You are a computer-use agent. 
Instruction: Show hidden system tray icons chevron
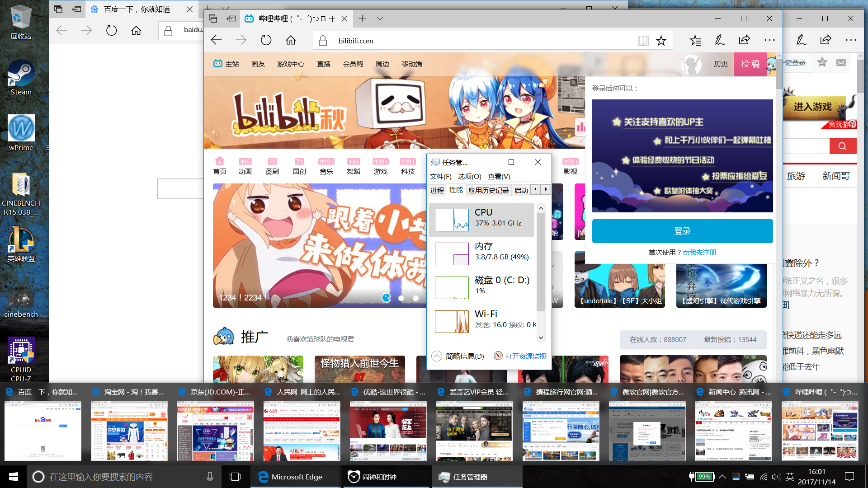722,477
